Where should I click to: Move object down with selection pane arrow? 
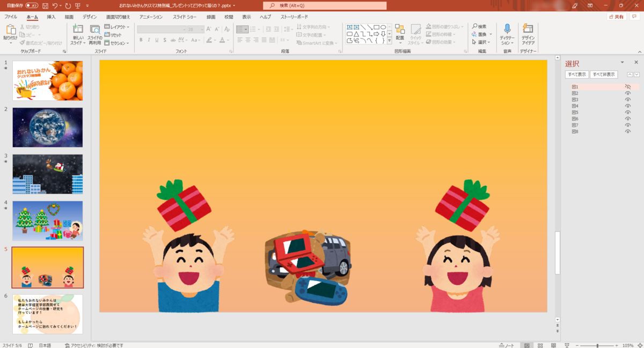(x=636, y=75)
